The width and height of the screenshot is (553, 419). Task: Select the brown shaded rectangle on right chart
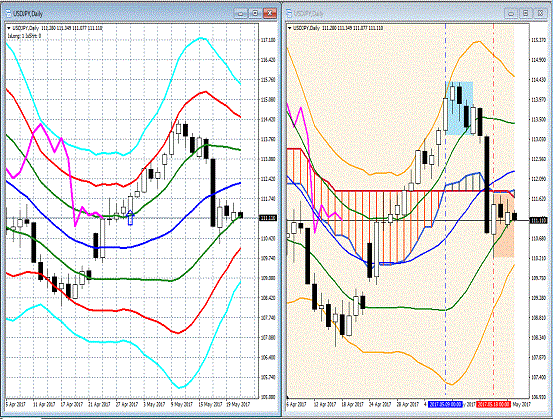[x=504, y=224]
